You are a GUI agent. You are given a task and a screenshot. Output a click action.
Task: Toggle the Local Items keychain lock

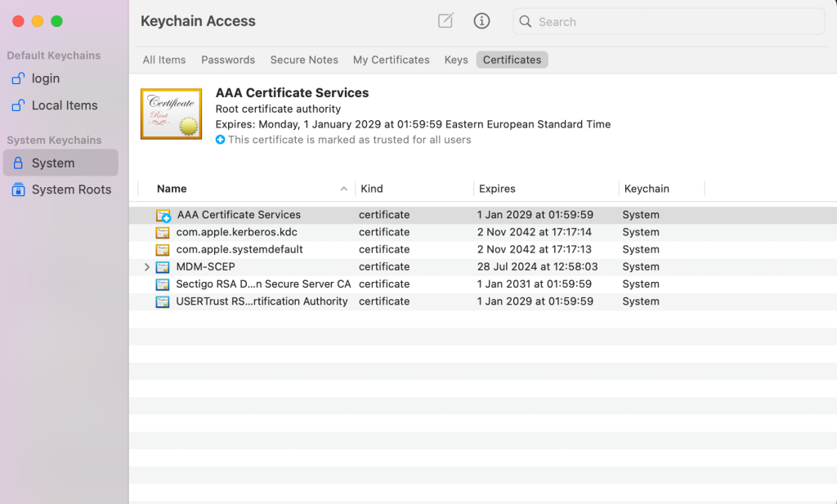18,105
